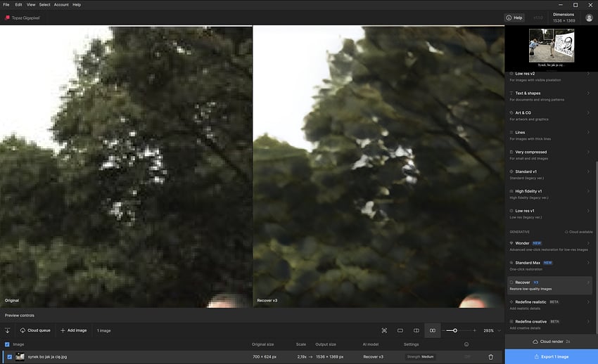Open the Strength Medium settings dropdown
The width and height of the screenshot is (598, 364).
coord(420,357)
